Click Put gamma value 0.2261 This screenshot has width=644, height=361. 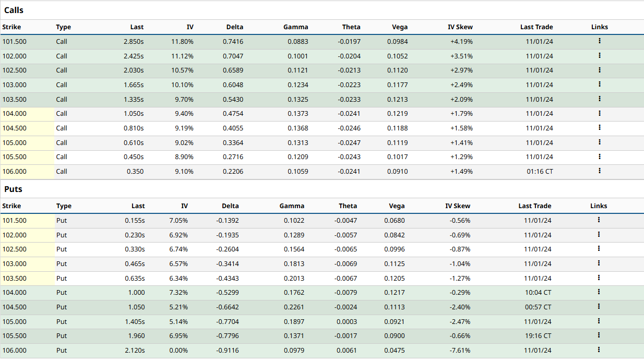pos(294,307)
